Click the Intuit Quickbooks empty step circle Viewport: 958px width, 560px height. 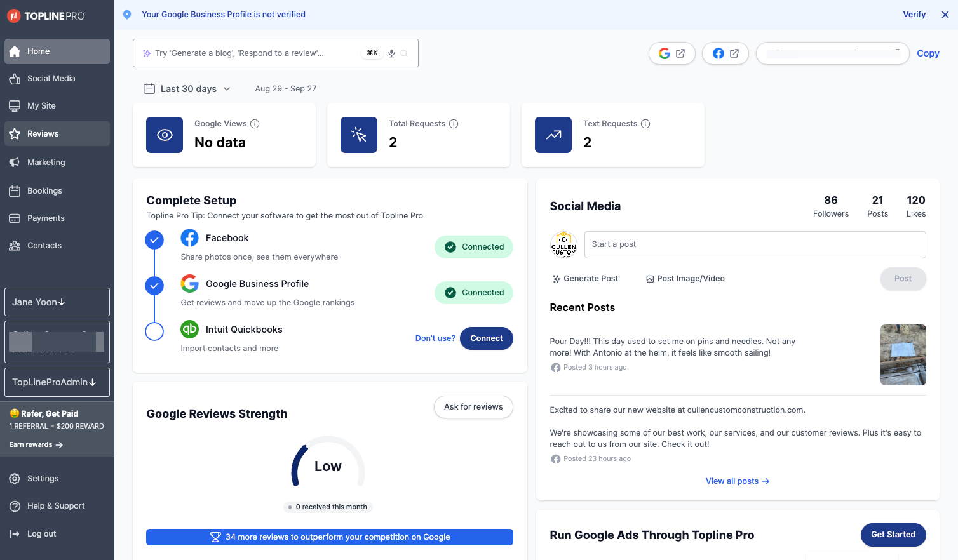pyautogui.click(x=154, y=331)
